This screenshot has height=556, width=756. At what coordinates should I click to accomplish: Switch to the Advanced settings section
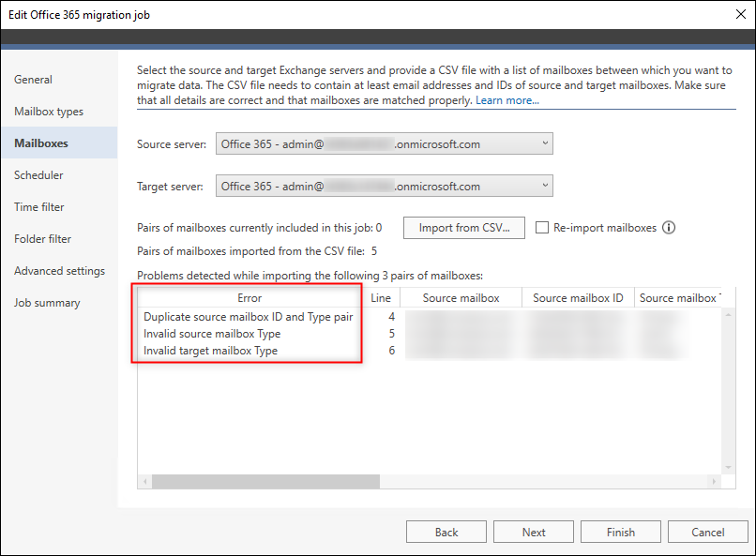click(57, 270)
